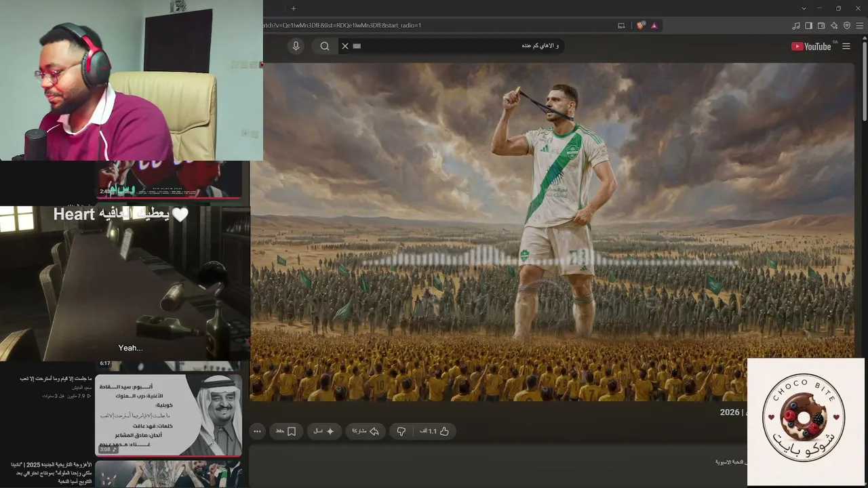Image resolution: width=868 pixels, height=488 pixels.
Task: Open more actions three-dot menu below video
Action: [257, 431]
